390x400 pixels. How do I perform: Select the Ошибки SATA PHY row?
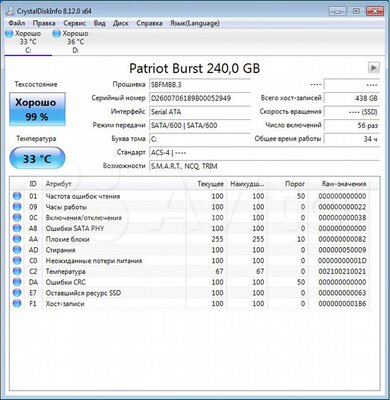pyautogui.click(x=190, y=228)
